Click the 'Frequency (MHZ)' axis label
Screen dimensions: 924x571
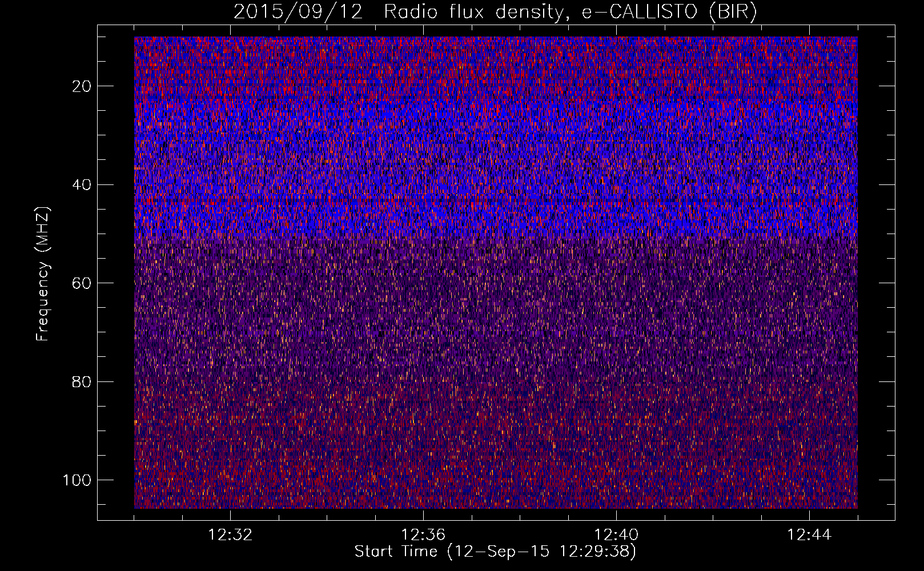(43, 274)
